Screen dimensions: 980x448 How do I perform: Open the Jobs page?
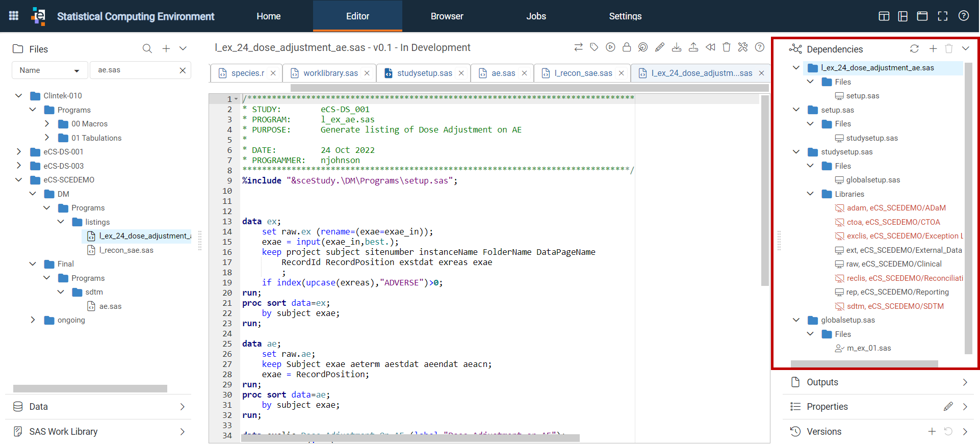536,16
